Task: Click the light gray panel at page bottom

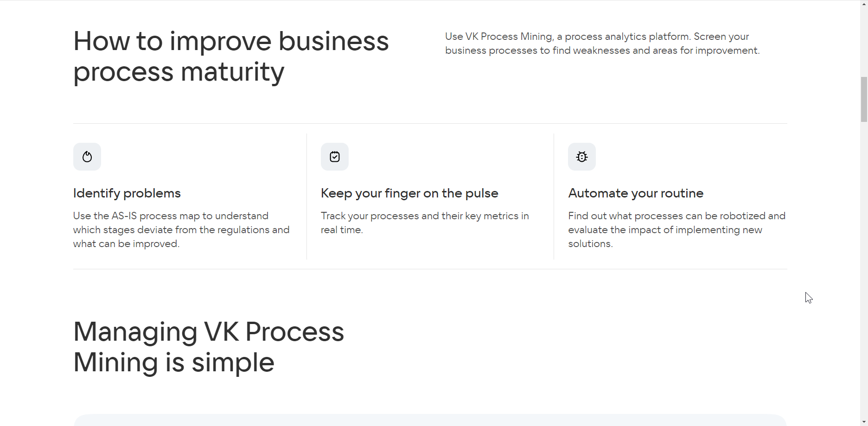Action: coord(430,420)
